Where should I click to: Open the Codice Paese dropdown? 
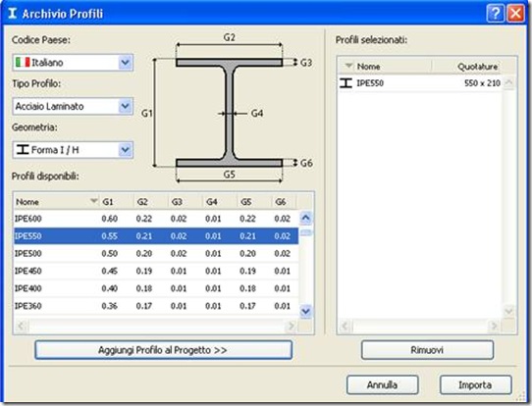point(125,63)
